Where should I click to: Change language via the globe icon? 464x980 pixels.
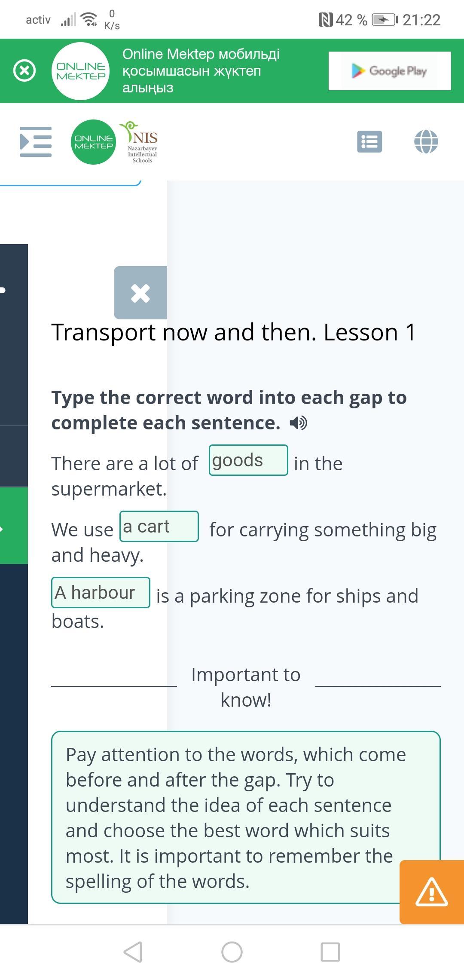(426, 141)
